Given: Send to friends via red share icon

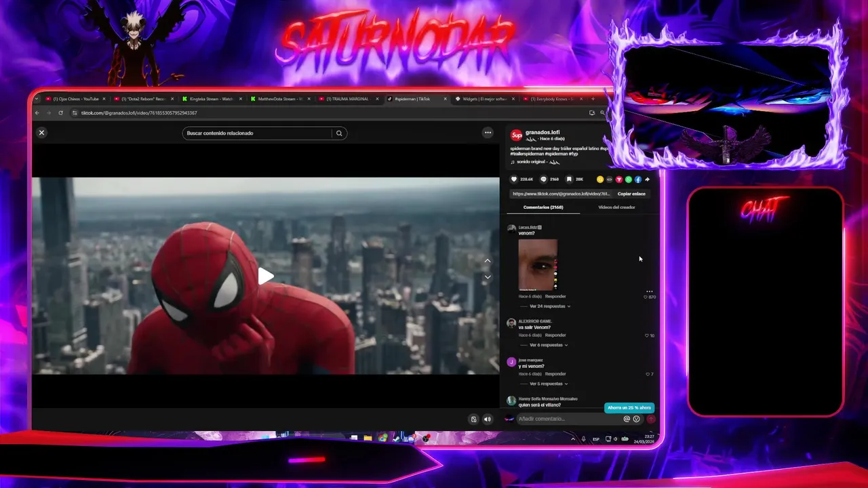Looking at the screenshot, I should pos(619,179).
